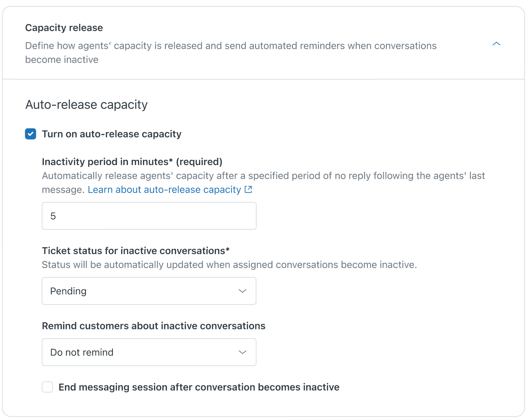Click the dropdown arrow under Remind customers about inactive conversations
This screenshot has height=420, width=531.
point(242,352)
